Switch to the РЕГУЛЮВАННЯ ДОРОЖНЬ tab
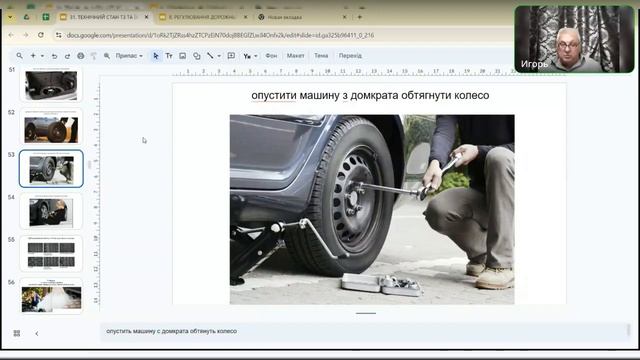The height and width of the screenshot is (360, 640). [202, 17]
